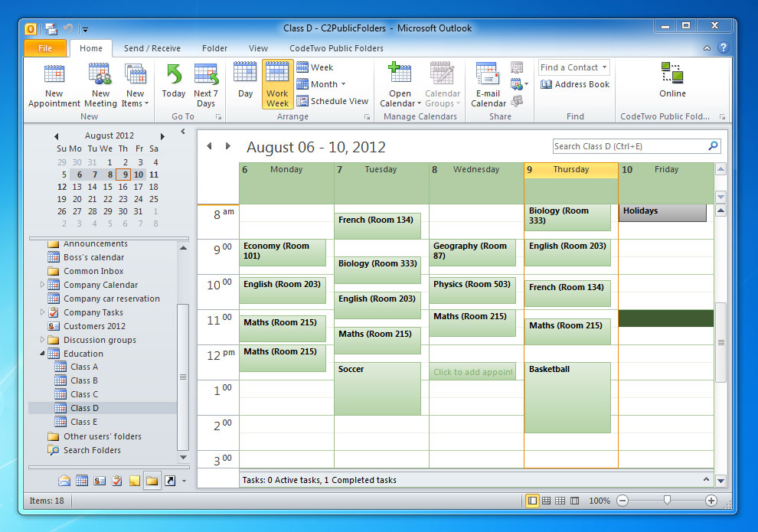Open the Folder ribbon tab
The height and width of the screenshot is (532, 758).
click(x=214, y=48)
